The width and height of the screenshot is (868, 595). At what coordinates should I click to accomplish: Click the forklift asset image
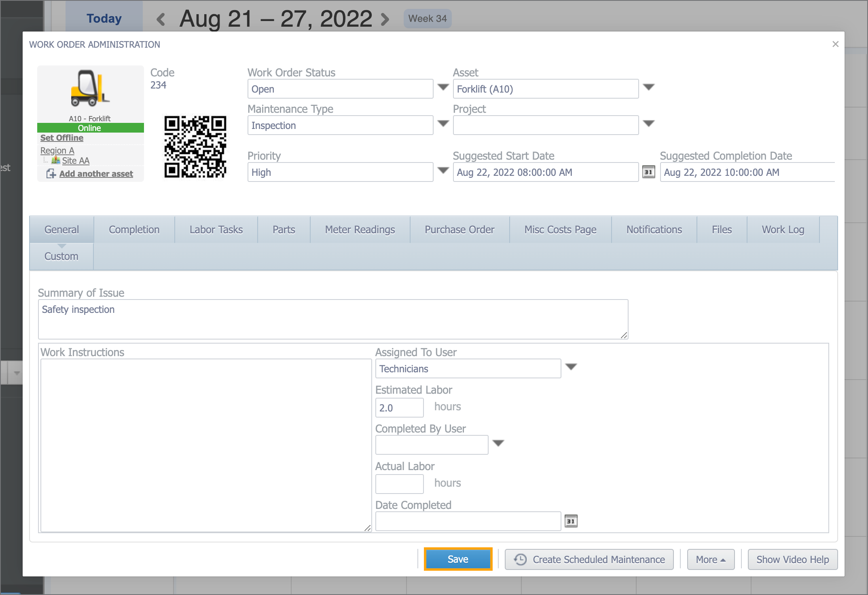coord(90,88)
